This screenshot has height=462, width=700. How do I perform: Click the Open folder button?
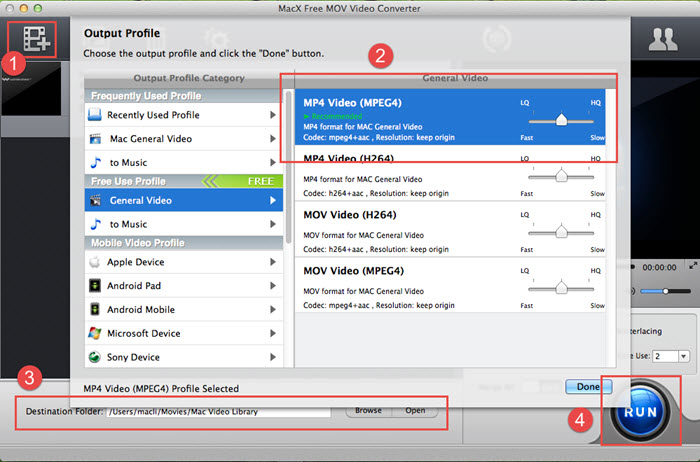click(x=415, y=410)
